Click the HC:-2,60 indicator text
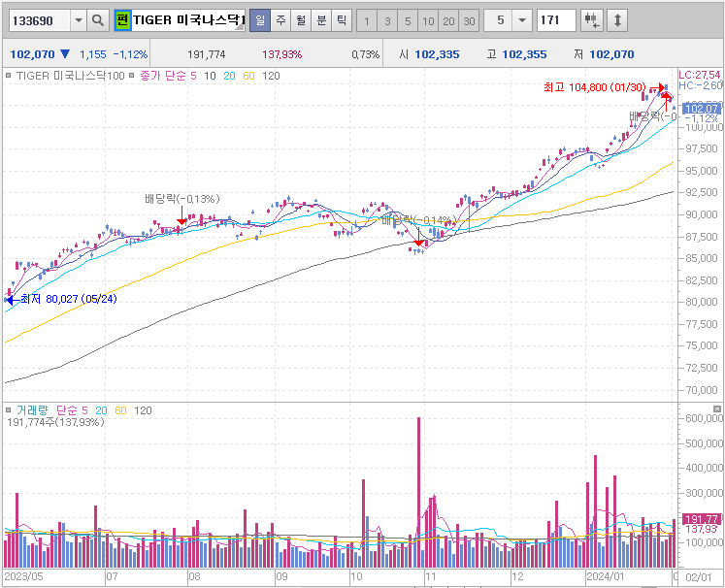Image resolution: width=725 pixels, height=588 pixels. pos(700,85)
